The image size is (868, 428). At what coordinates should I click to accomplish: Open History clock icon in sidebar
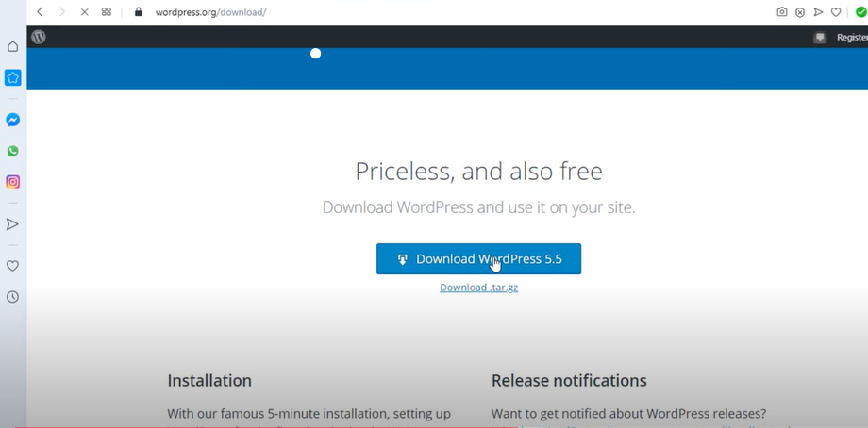tap(12, 297)
